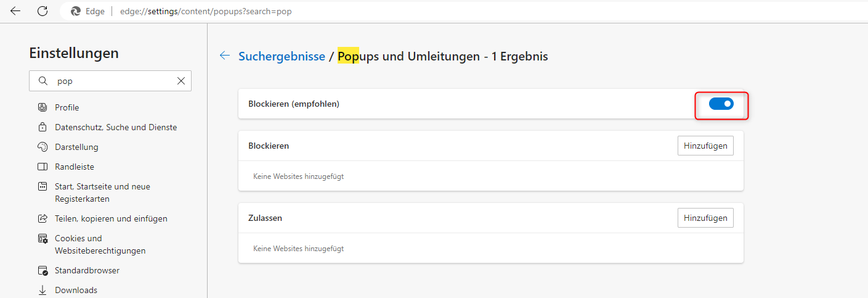
Task: Open the Suchergebnisse breadcrumb link
Action: pyautogui.click(x=282, y=56)
